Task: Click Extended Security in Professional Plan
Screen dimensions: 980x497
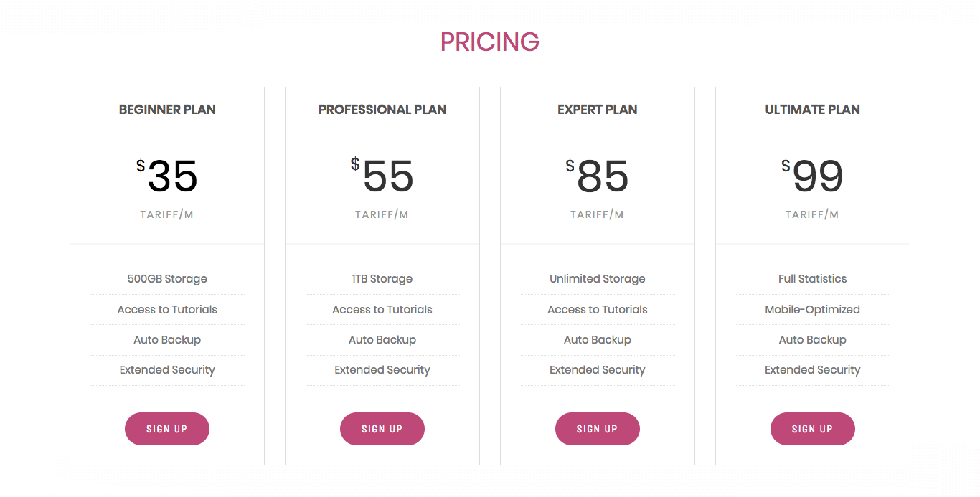Action: tap(382, 370)
